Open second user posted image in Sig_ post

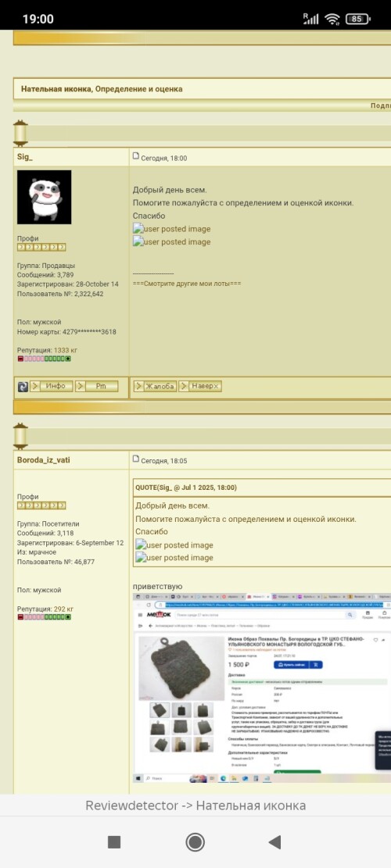[x=172, y=242]
